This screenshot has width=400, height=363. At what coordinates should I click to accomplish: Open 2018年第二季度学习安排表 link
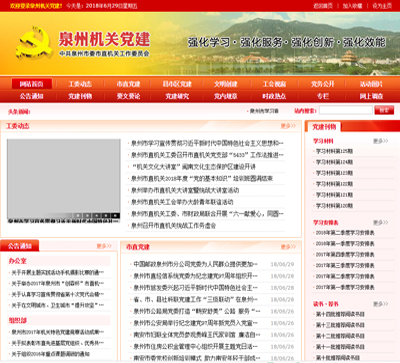pos(345,233)
